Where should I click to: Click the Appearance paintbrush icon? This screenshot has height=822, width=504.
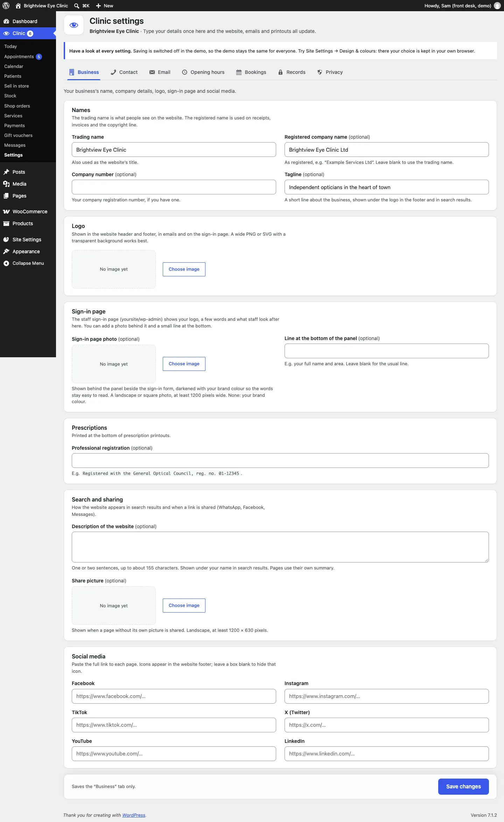click(x=6, y=251)
